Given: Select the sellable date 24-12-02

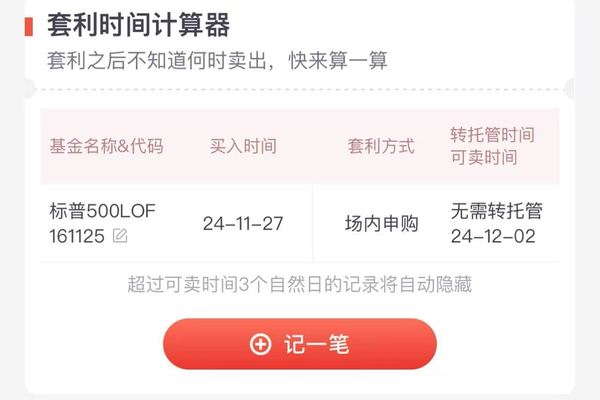Looking at the screenshot, I should 493,236.
